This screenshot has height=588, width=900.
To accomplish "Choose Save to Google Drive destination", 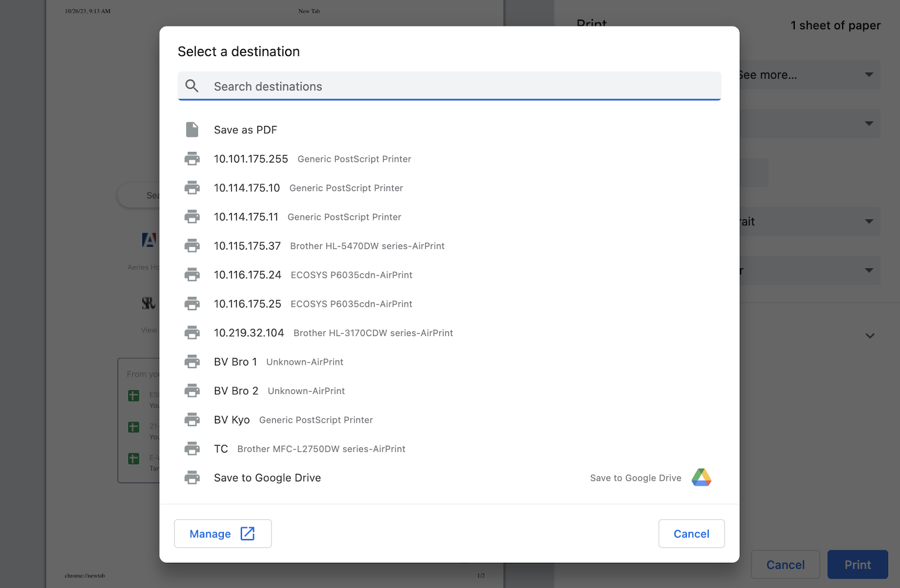I will point(449,477).
